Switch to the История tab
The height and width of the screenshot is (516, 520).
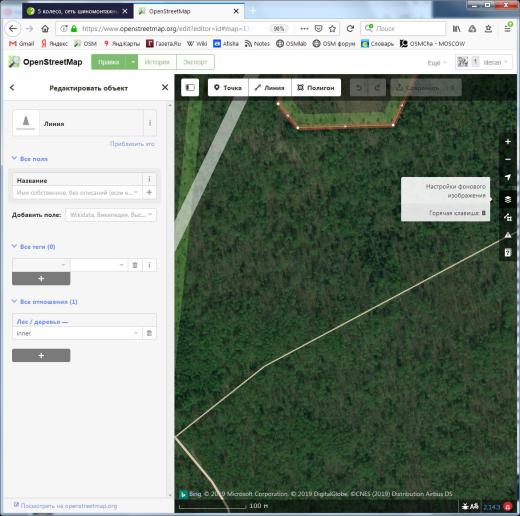coord(157,62)
